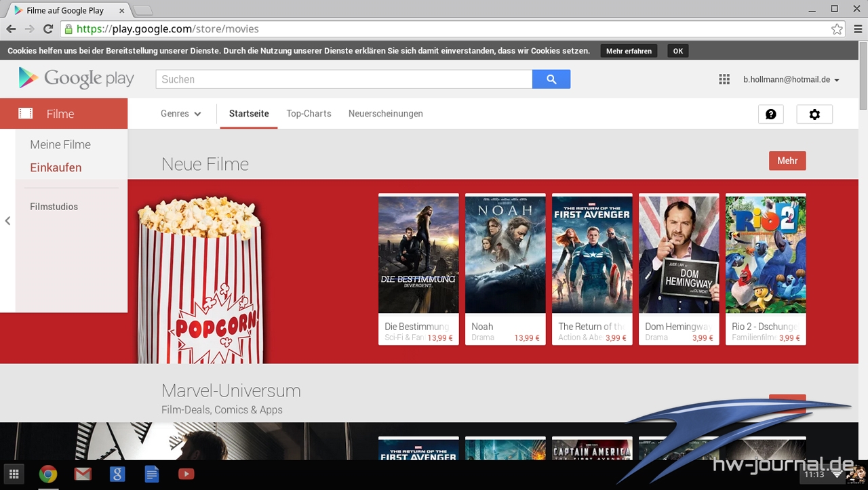Open Google Docs from the shelf
Viewport: 868px width, 490px height.
pyautogui.click(x=152, y=474)
